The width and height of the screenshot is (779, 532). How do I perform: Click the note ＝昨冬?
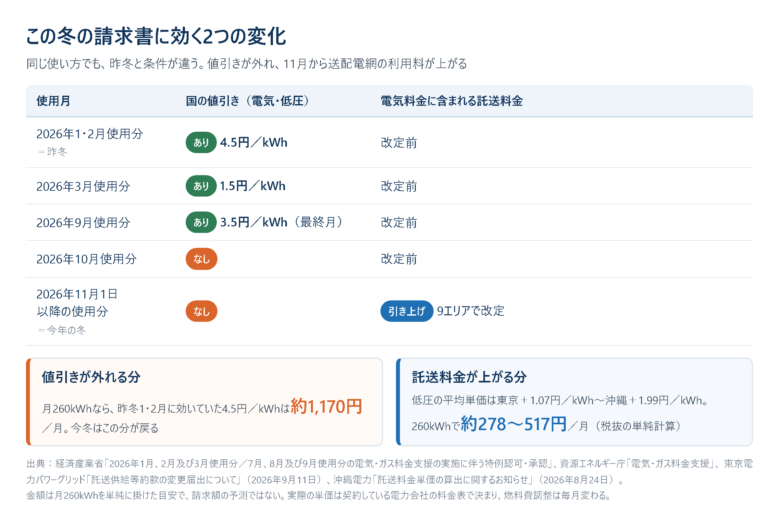coord(52,152)
